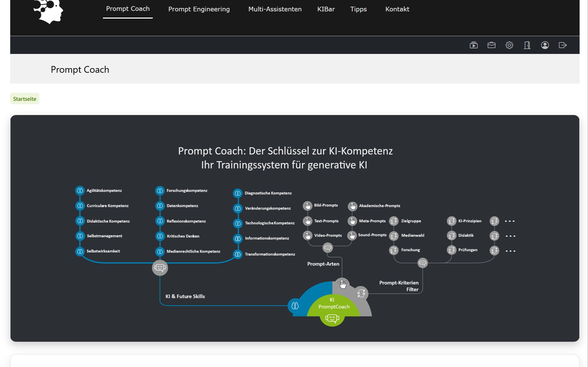Viewport: 588px width, 367px height.
Task: Open the Prompt Engineering menu item
Action: pyautogui.click(x=199, y=9)
